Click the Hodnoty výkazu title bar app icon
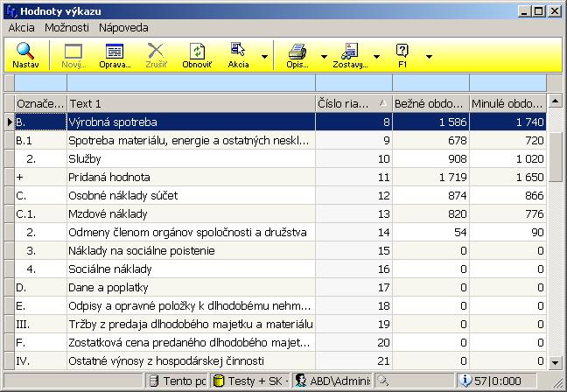This screenshot has height=392, width=567. click(x=11, y=11)
